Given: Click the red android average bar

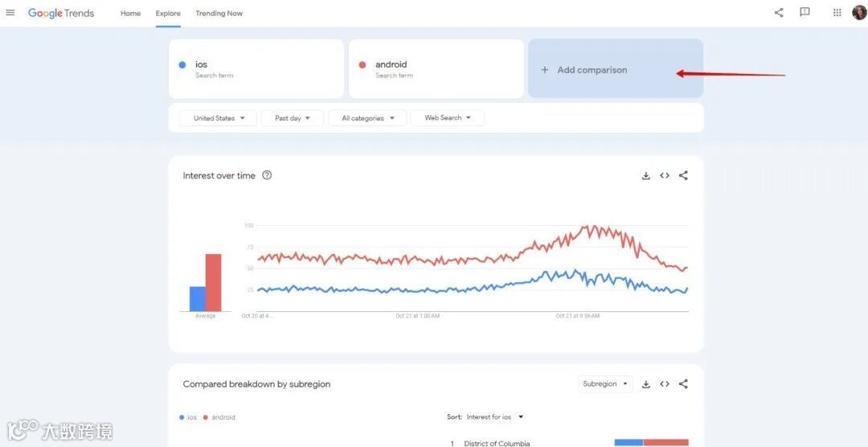Looking at the screenshot, I should coord(213,282).
